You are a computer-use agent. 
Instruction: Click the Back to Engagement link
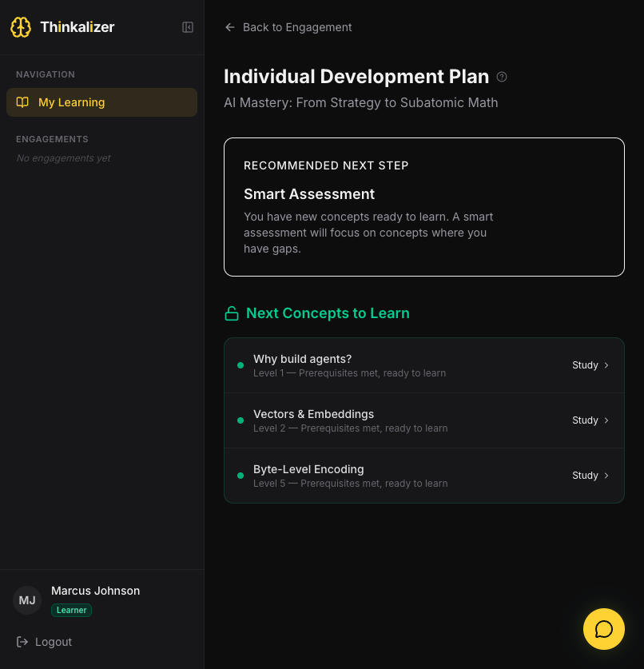coord(288,27)
